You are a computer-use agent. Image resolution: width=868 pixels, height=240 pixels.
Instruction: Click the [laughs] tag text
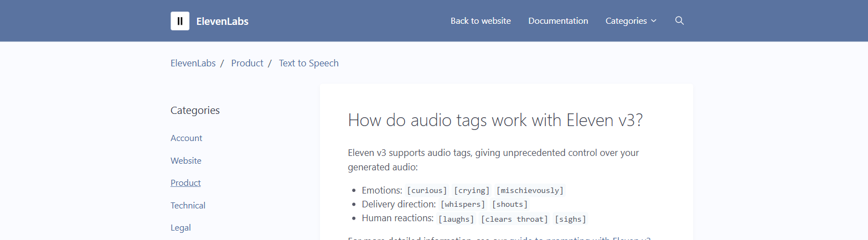456,219
